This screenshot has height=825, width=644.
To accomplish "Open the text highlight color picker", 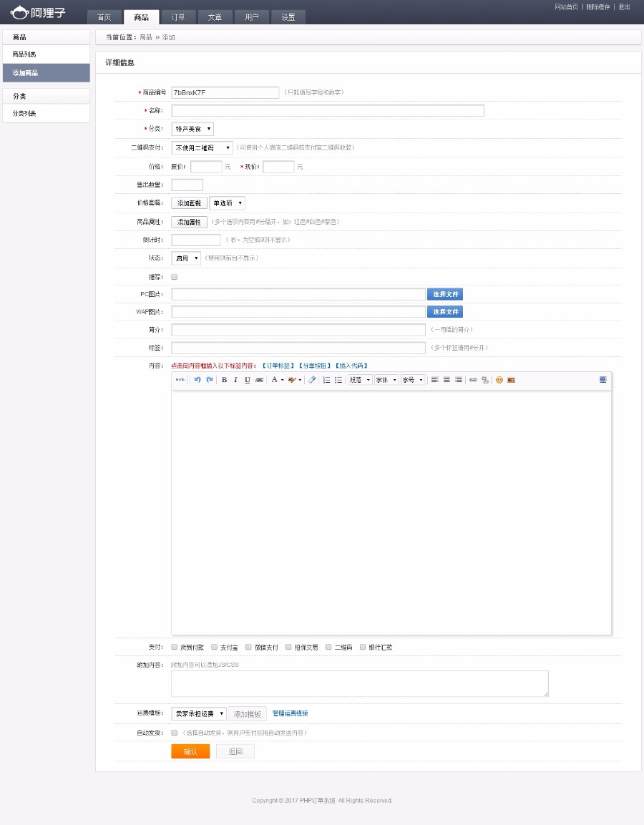I will 295,380.
